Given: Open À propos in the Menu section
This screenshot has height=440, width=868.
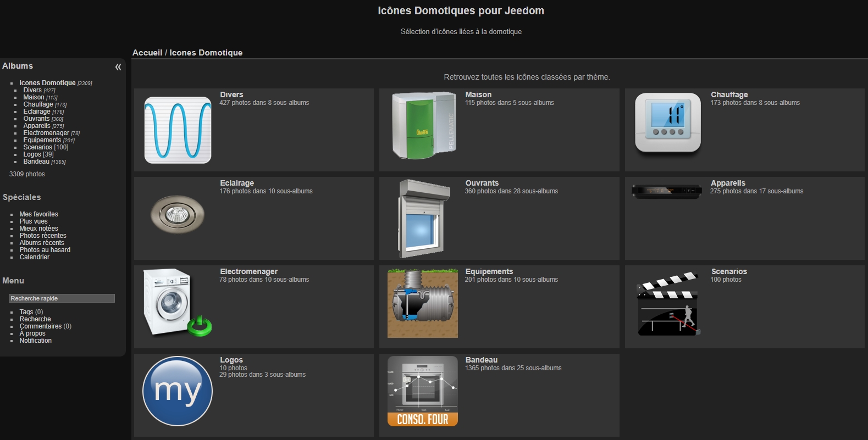Looking at the screenshot, I should [32, 333].
